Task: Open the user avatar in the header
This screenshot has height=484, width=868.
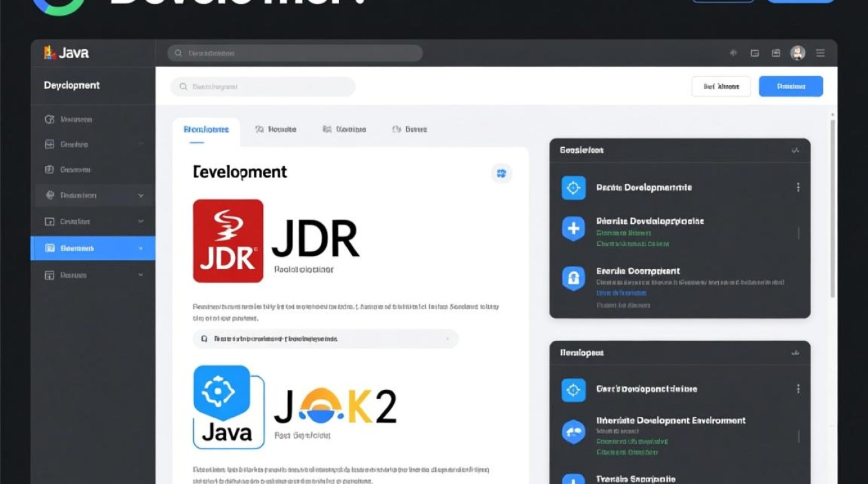Action: (x=798, y=53)
